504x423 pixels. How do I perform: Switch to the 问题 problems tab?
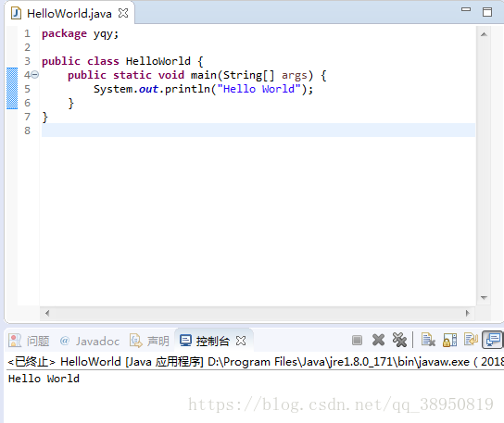(x=29, y=341)
